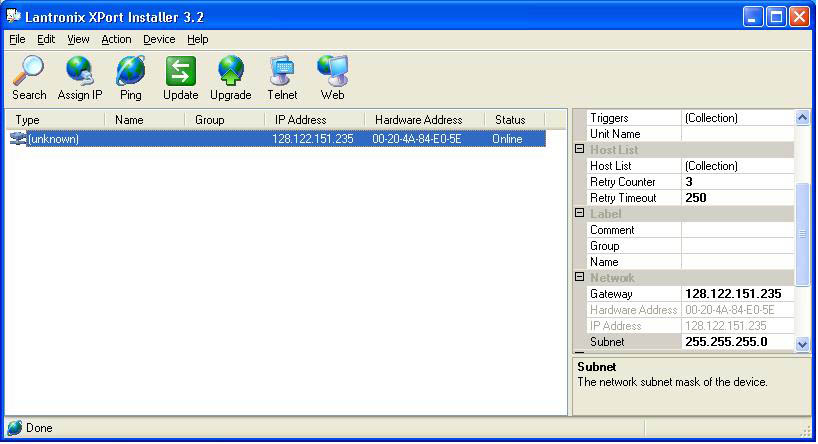Select the Comment property label
818x444 pixels.
[x=612, y=230]
